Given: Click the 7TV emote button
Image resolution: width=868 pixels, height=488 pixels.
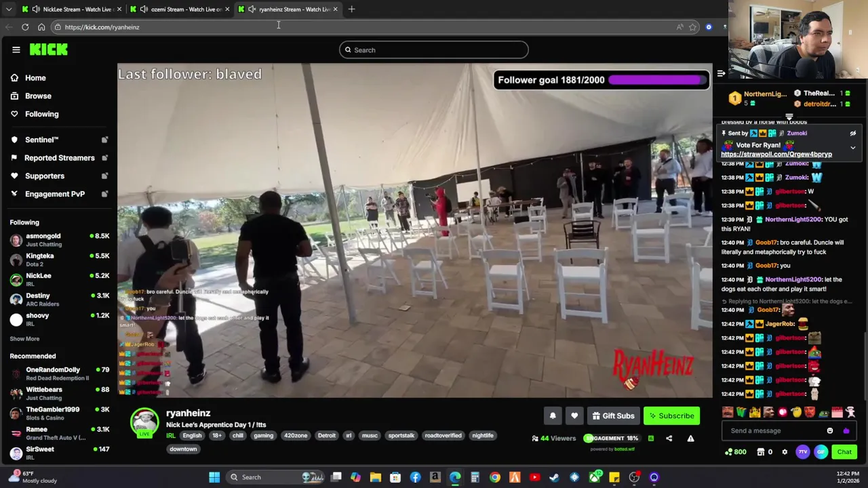Looking at the screenshot, I should pos(803,452).
